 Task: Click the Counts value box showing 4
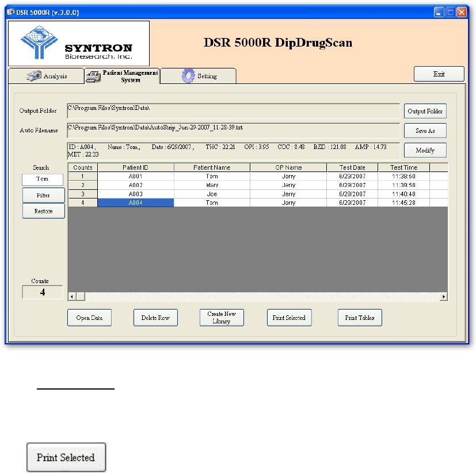pyautogui.click(x=43, y=292)
